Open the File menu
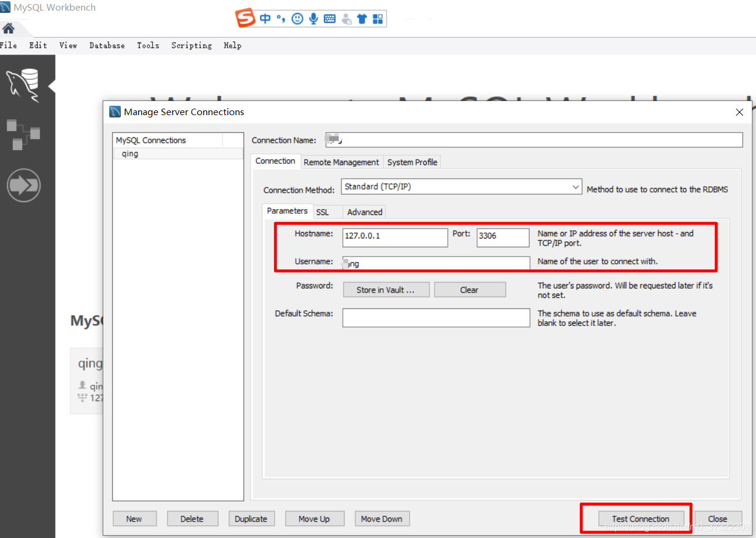The width and height of the screenshot is (756, 538). (x=9, y=45)
